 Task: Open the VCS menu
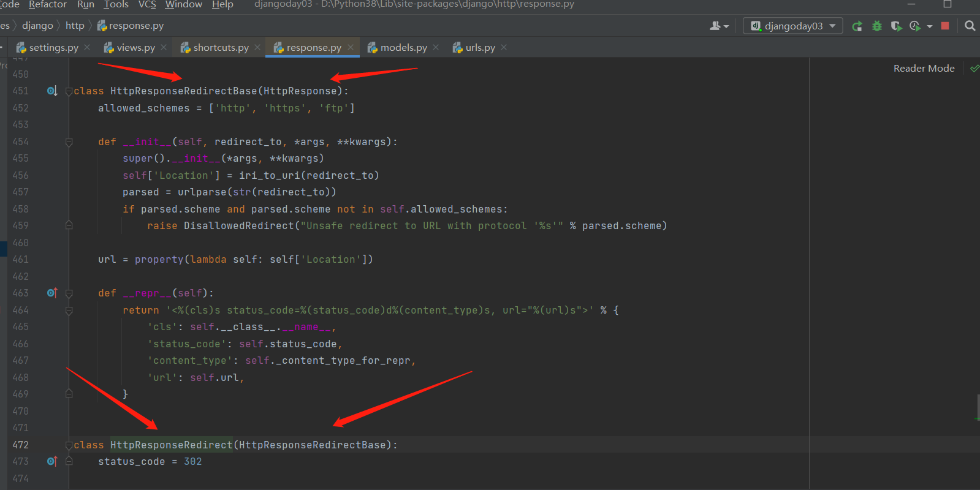click(147, 5)
